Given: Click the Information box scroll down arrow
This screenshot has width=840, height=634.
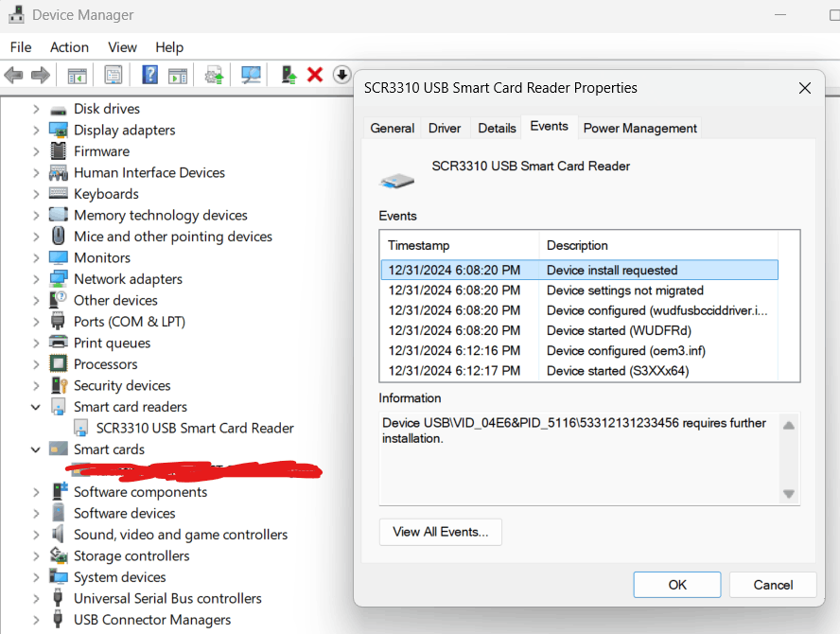Looking at the screenshot, I should click(789, 494).
